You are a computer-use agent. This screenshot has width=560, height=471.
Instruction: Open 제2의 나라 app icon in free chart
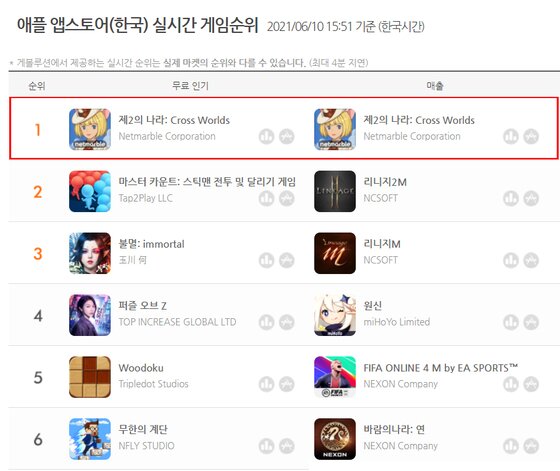click(90, 129)
